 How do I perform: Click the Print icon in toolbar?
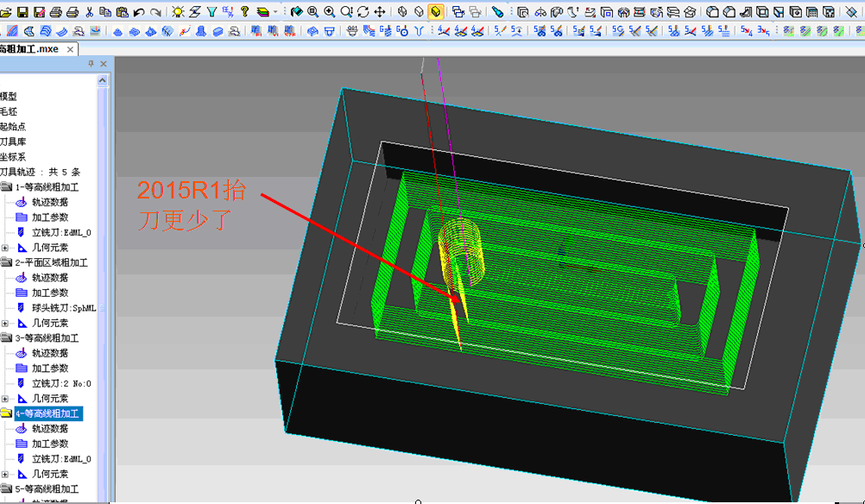[x=73, y=12]
